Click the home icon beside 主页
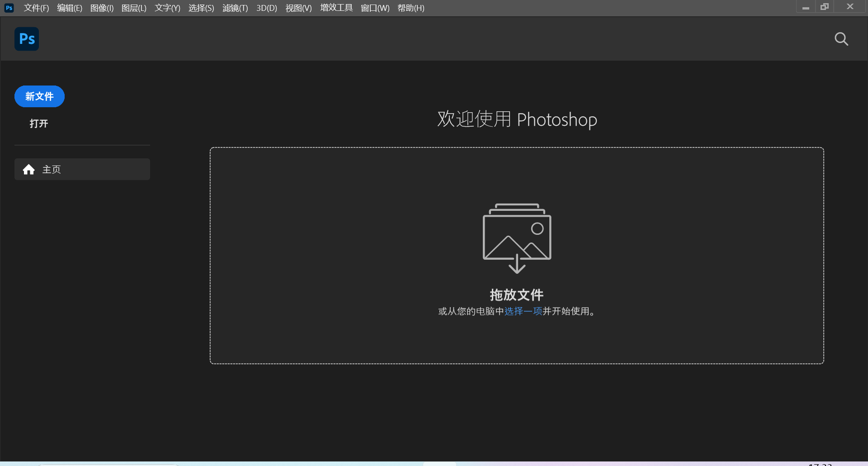The height and width of the screenshot is (466, 868). (29, 169)
